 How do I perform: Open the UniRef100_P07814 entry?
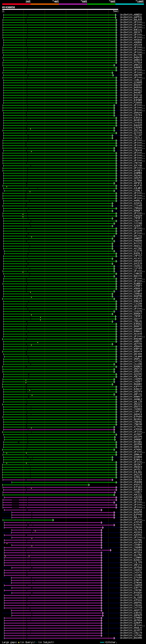pos(131,63)
